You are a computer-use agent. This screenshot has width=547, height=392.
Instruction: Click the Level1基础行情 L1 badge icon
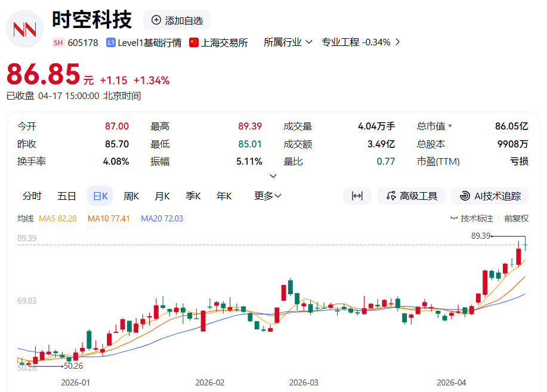(111, 42)
